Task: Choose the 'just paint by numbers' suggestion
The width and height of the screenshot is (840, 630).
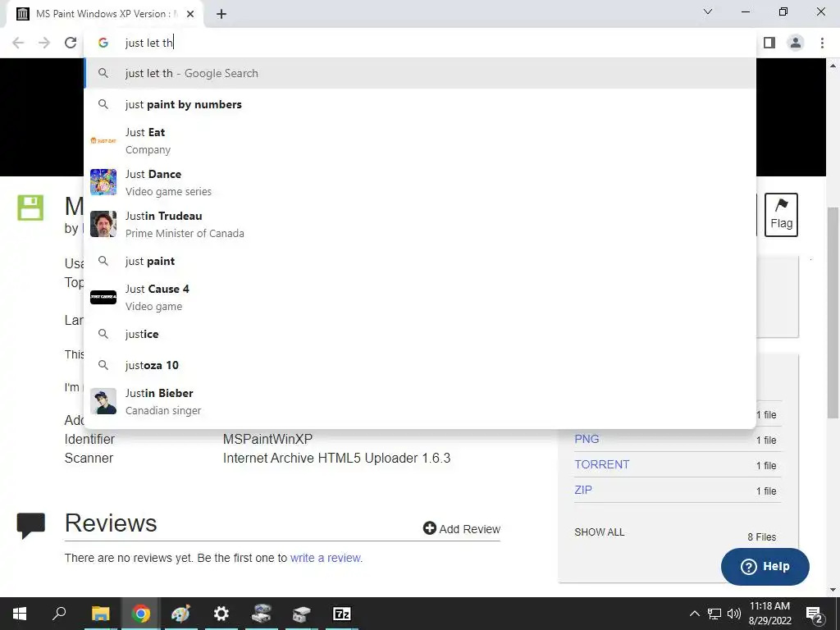Action: (x=420, y=104)
